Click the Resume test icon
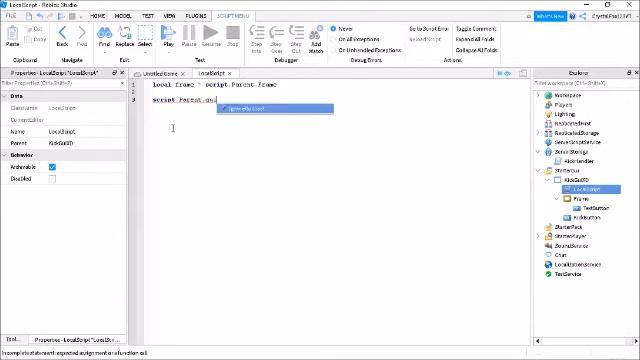This screenshot has width=640, height=360. coord(211,33)
